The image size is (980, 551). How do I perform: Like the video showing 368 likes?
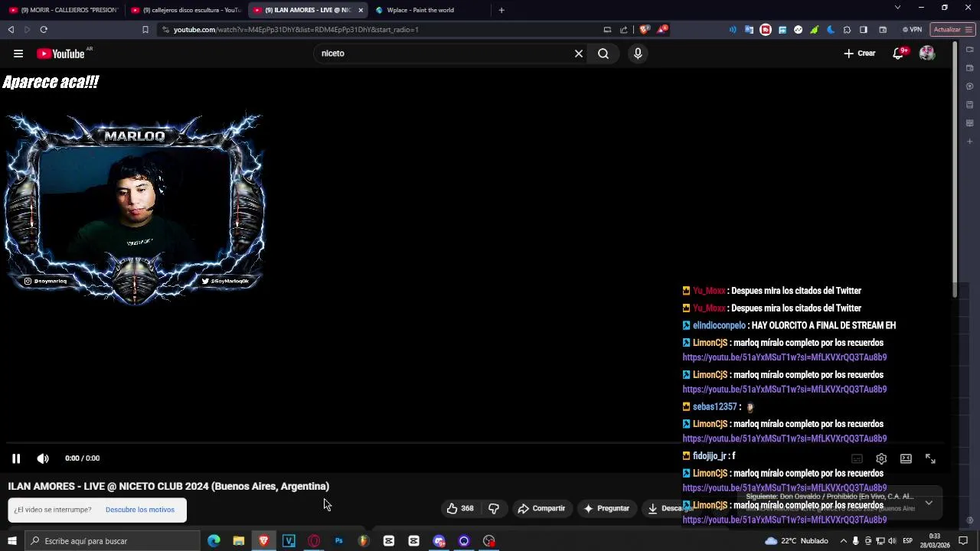click(460, 508)
